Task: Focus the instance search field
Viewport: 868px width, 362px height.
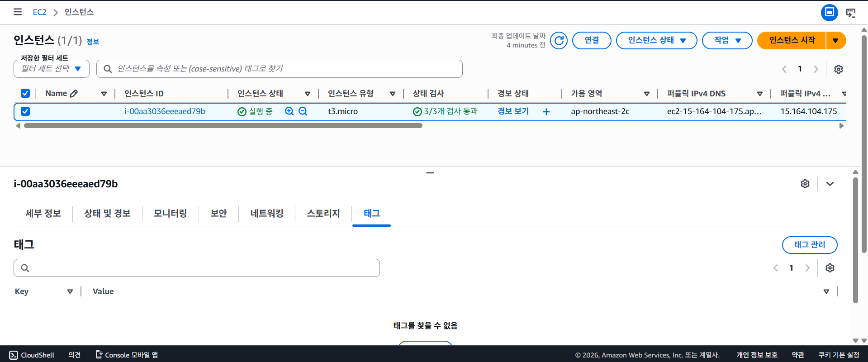Action: (x=280, y=69)
